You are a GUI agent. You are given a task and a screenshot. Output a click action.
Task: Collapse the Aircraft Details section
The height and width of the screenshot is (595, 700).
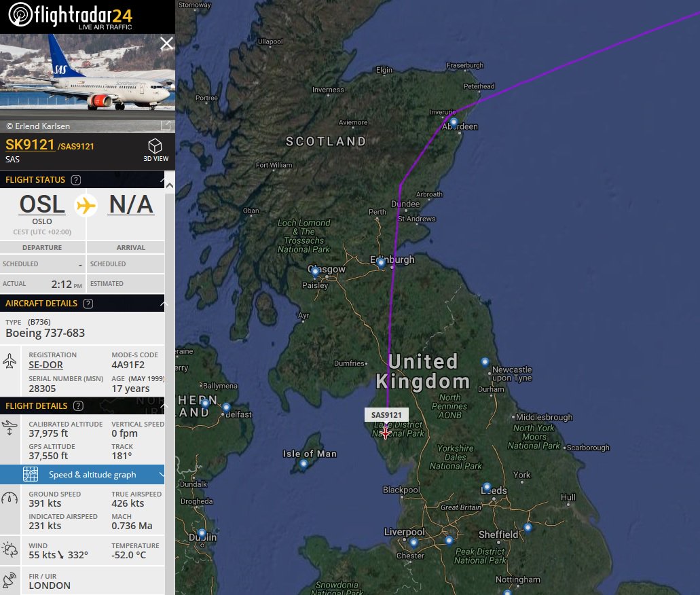click(164, 304)
